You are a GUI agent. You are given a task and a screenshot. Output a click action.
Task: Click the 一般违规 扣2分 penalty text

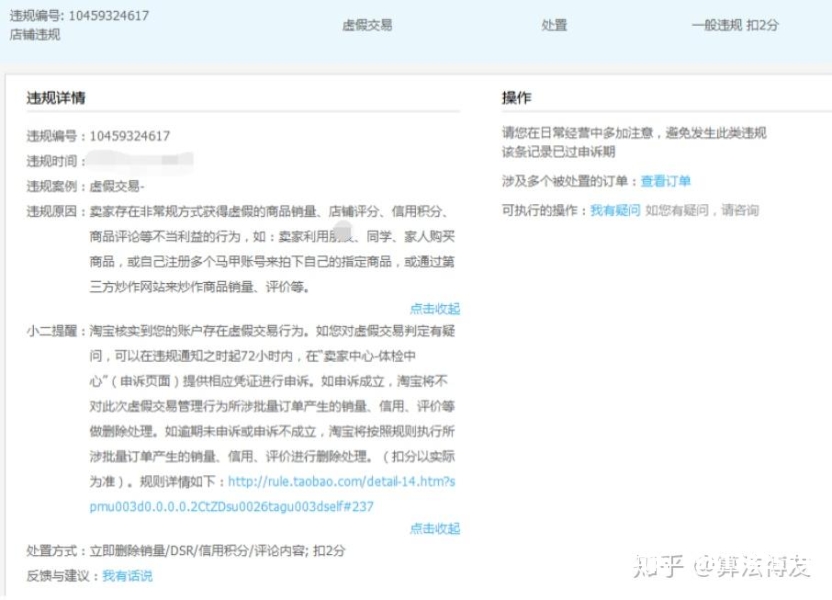[735, 25]
